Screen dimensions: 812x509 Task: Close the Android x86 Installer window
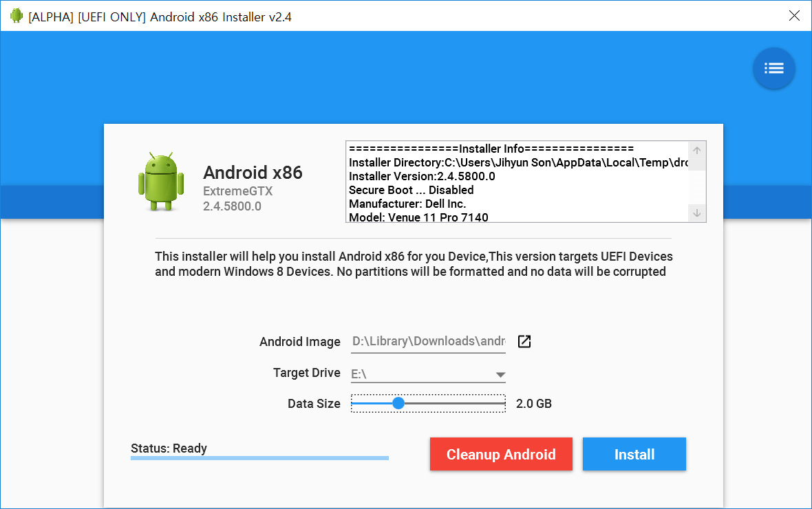point(794,15)
